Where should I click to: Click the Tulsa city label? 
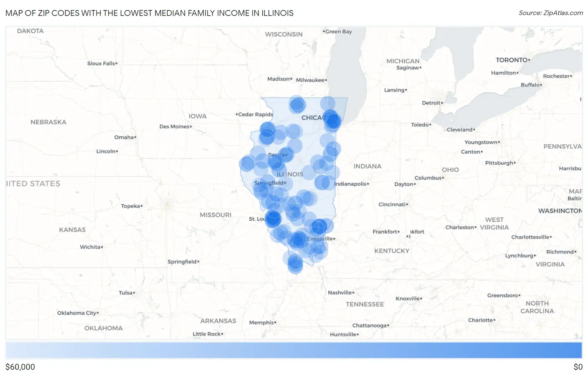(127, 293)
